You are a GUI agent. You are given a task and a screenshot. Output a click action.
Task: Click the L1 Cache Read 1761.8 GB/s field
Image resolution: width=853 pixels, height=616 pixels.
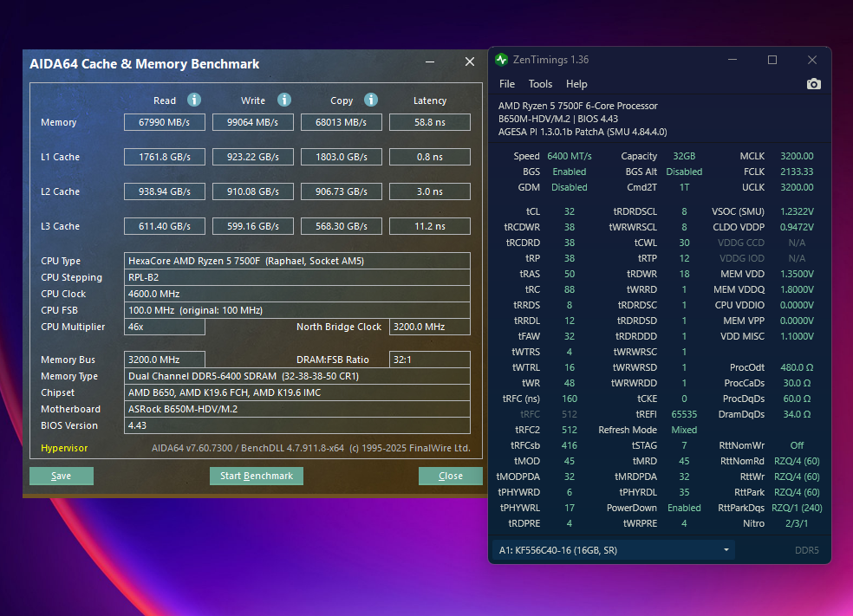[x=165, y=157]
